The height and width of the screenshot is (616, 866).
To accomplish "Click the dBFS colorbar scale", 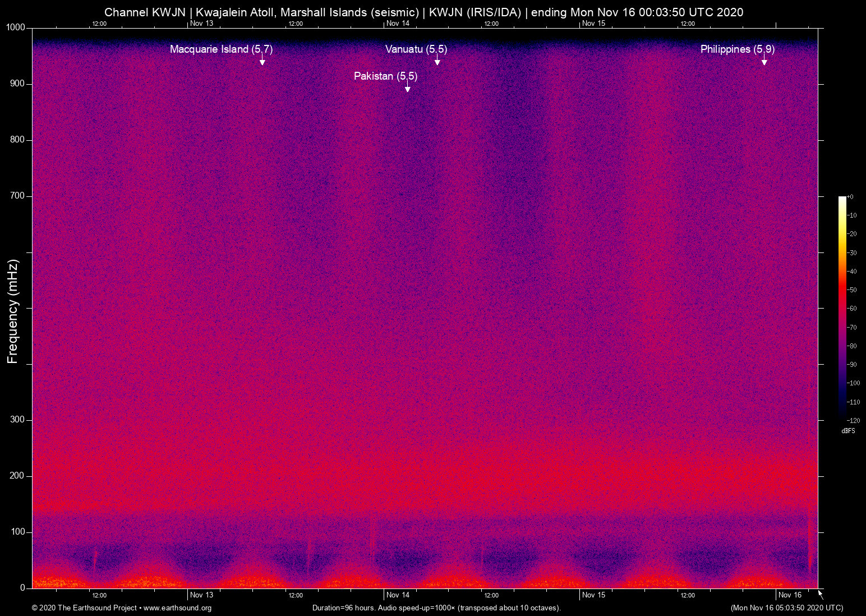I will (x=842, y=309).
